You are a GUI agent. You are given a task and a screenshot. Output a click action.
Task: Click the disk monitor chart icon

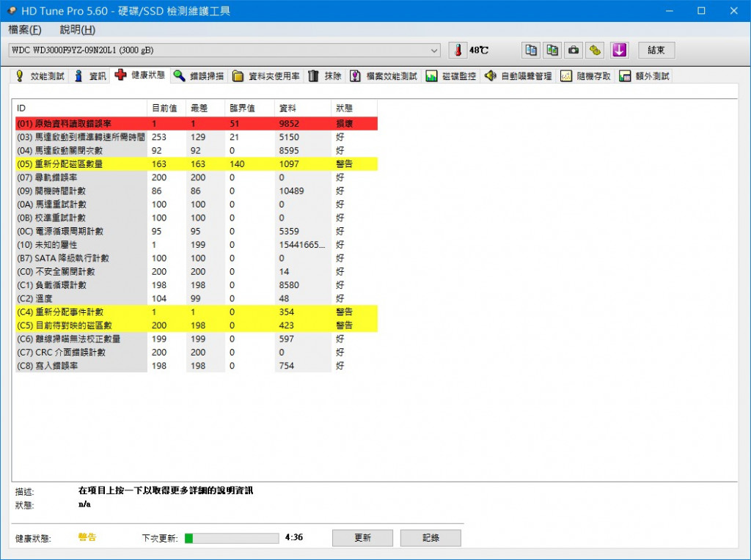[x=431, y=76]
